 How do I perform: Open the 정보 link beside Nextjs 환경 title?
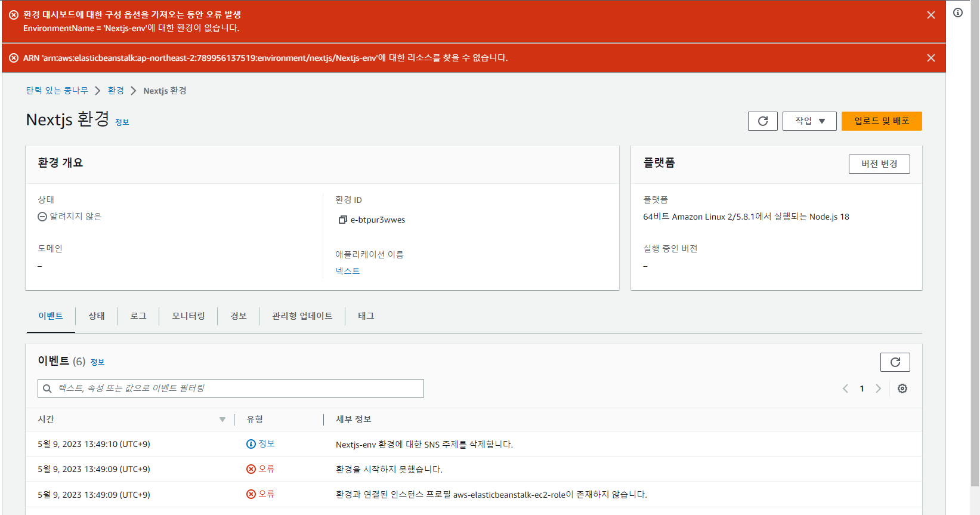(122, 122)
